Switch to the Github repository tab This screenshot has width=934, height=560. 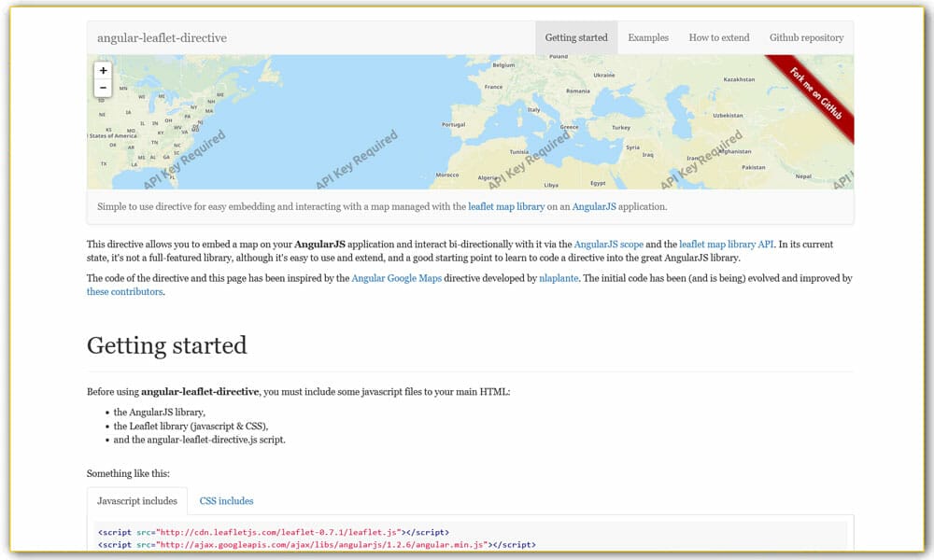pos(806,37)
